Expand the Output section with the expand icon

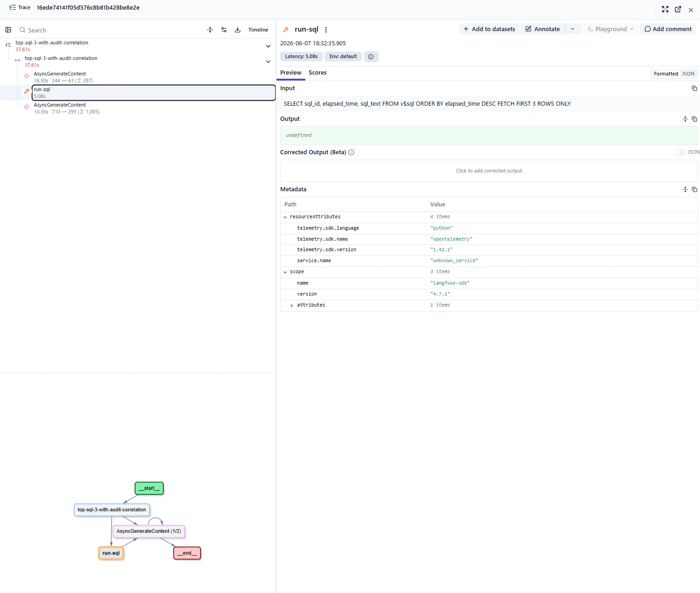pyautogui.click(x=685, y=119)
